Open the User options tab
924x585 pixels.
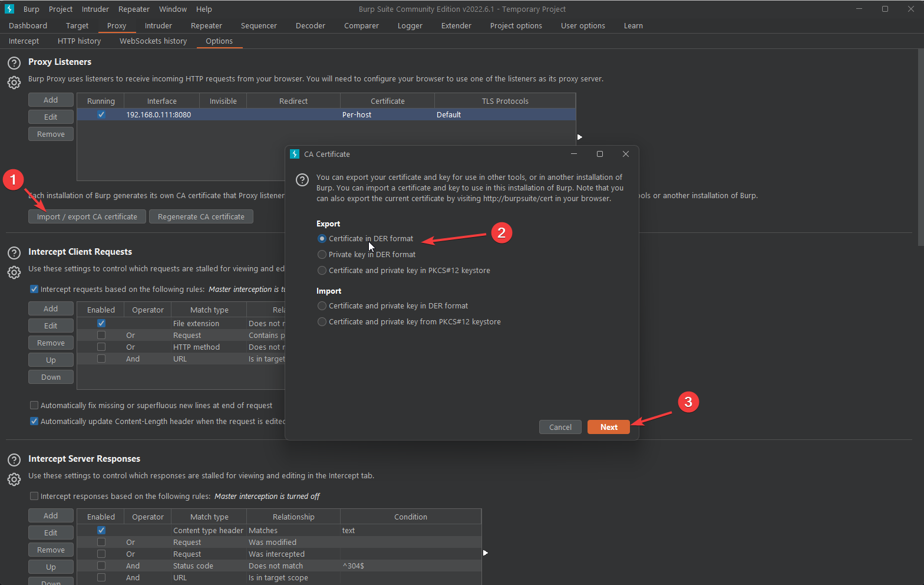click(x=583, y=25)
